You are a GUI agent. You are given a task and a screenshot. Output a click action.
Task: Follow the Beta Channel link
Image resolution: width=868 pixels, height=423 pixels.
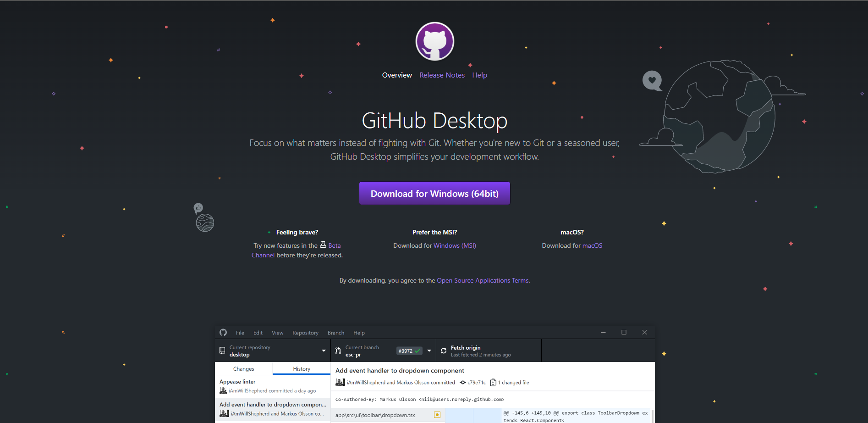point(335,245)
